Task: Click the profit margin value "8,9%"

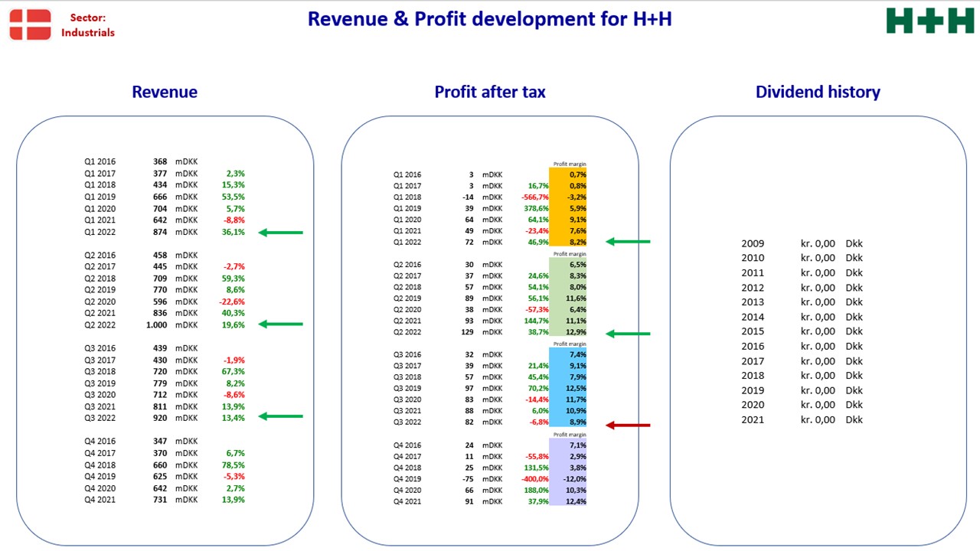Action: [x=577, y=422]
